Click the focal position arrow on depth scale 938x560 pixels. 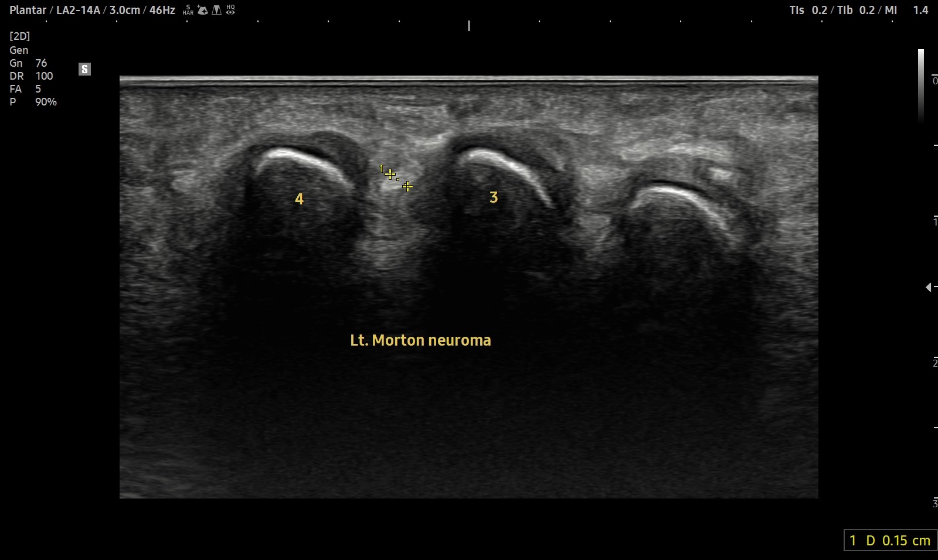point(929,287)
